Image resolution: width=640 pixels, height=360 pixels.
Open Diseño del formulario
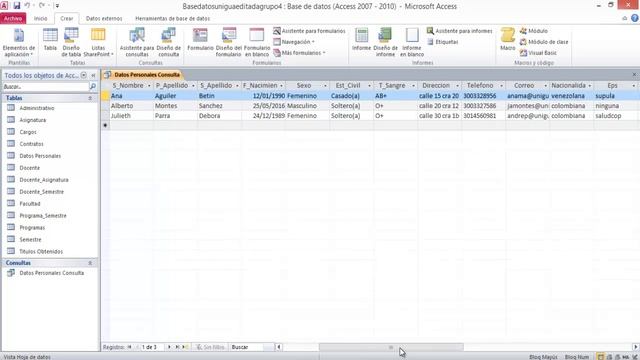[229, 42]
